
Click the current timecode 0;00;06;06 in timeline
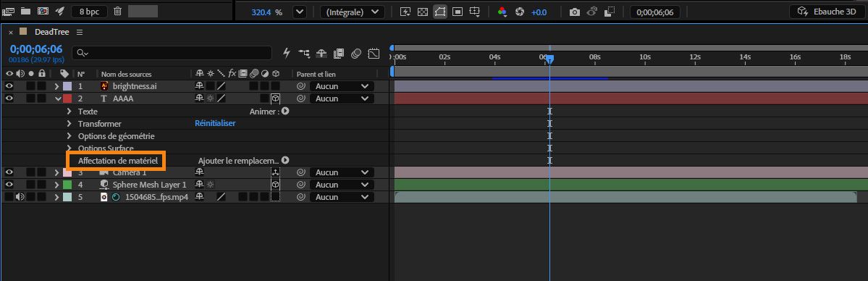pyautogui.click(x=36, y=49)
